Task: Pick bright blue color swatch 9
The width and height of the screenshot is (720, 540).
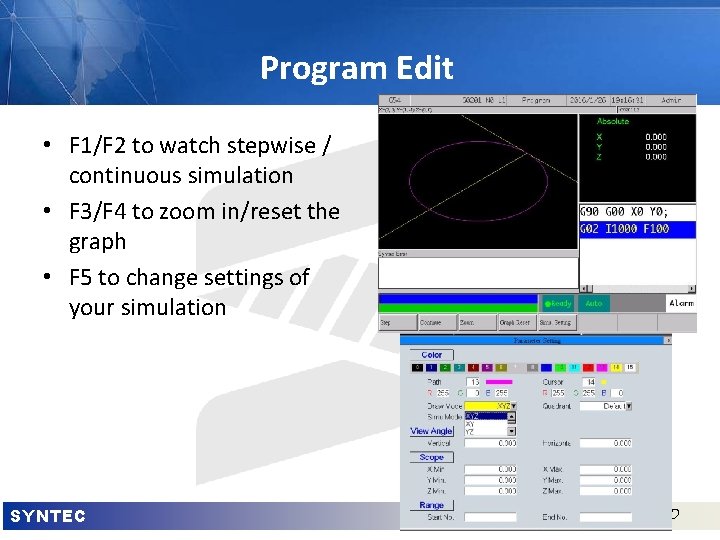Action: (546, 368)
